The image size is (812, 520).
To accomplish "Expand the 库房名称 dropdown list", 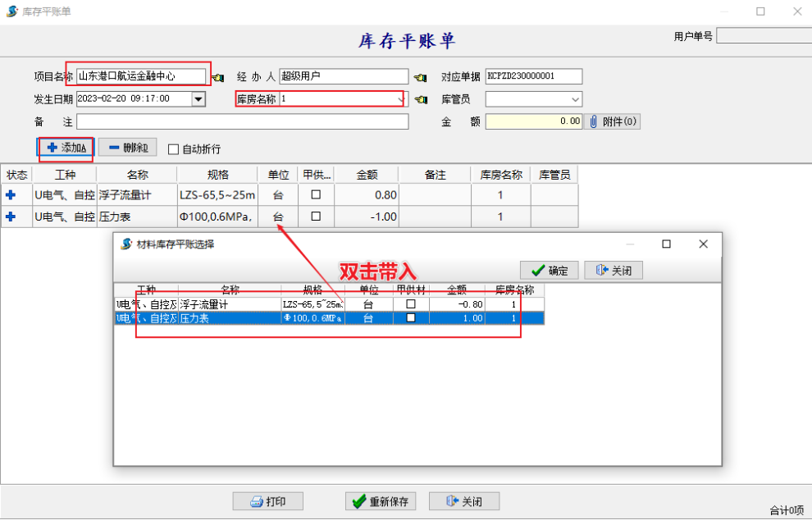I will [401, 99].
